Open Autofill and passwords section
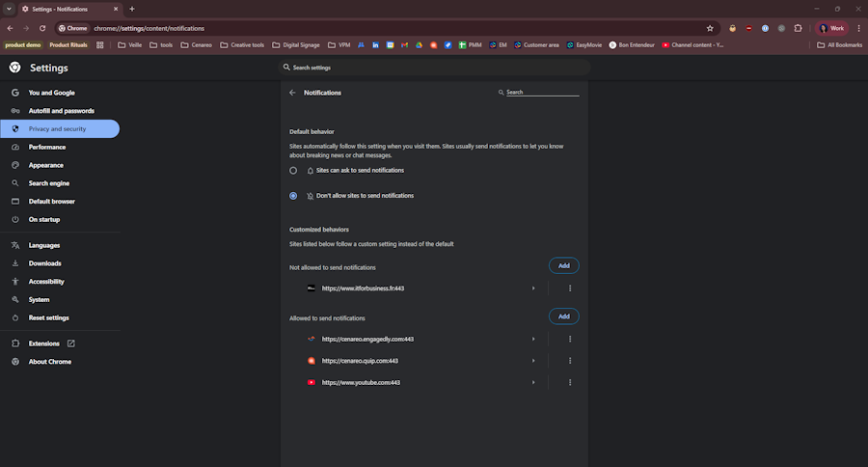Screen dimensions: 868x467 [x=60, y=111]
